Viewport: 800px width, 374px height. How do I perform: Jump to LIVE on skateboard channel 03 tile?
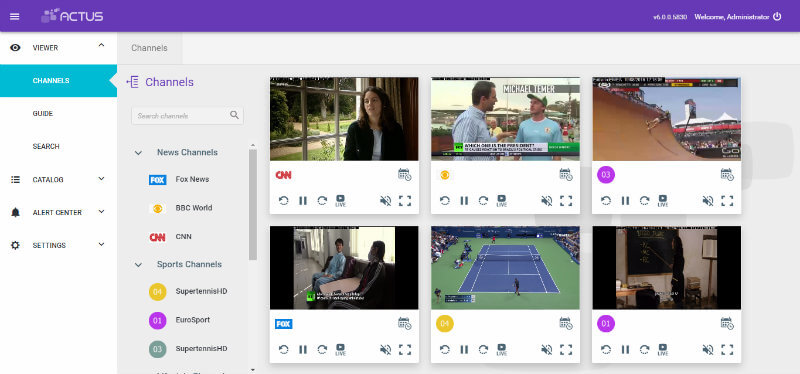[x=663, y=201]
